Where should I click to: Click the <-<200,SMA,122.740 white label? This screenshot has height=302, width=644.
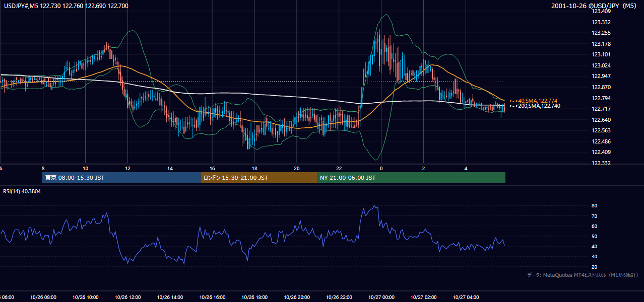point(534,106)
